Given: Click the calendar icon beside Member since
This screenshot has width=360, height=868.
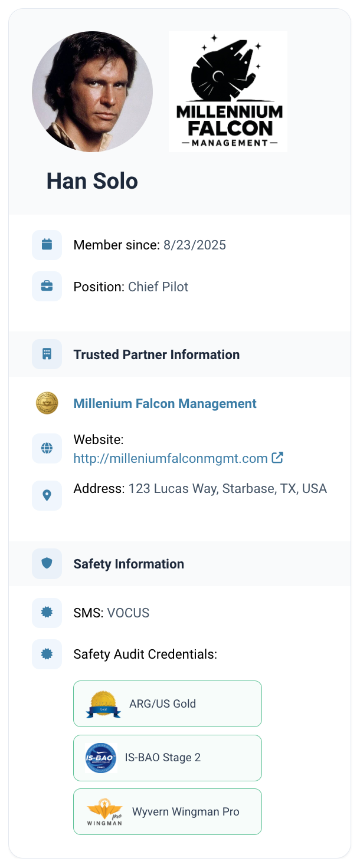Looking at the screenshot, I should pos(47,245).
